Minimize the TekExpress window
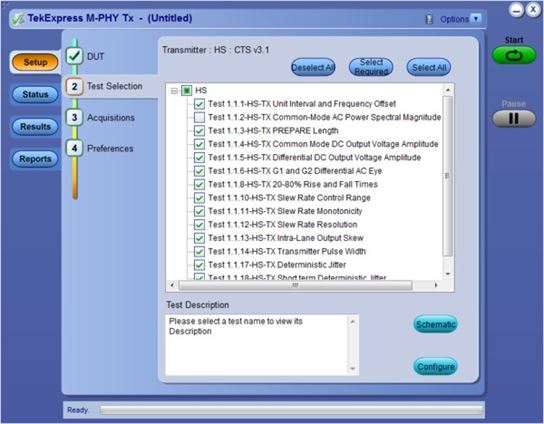Screen dimensions: 544x424 (516, 10)
